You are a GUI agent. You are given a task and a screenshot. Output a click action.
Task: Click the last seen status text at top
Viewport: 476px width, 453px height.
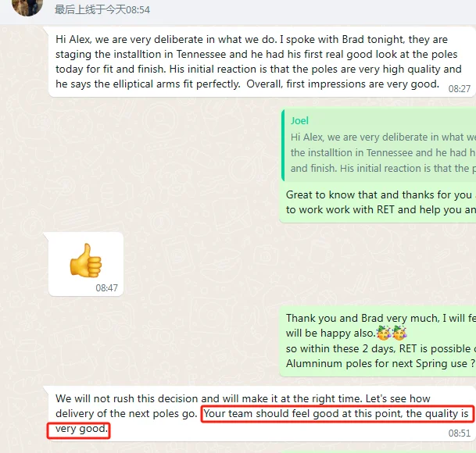tap(102, 9)
